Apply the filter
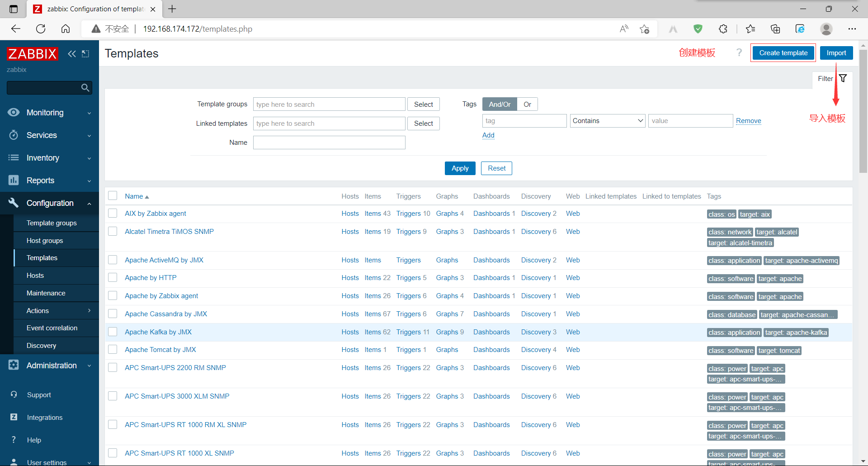 point(460,168)
